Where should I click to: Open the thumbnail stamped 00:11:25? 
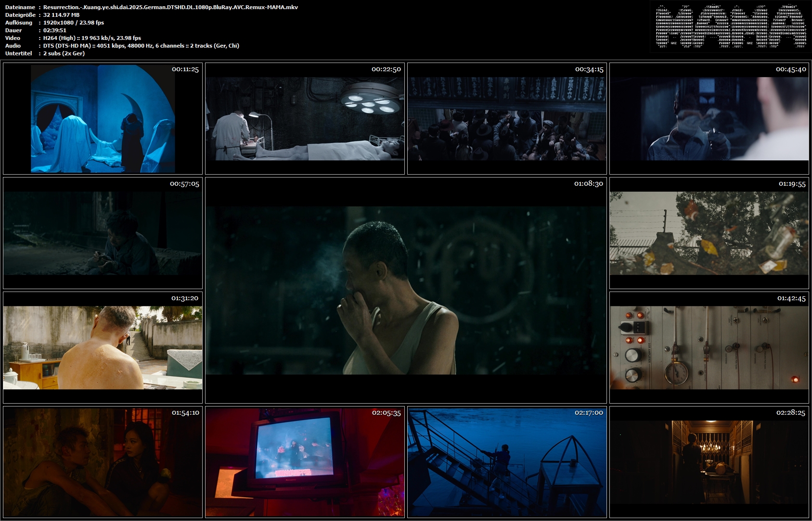(x=103, y=118)
